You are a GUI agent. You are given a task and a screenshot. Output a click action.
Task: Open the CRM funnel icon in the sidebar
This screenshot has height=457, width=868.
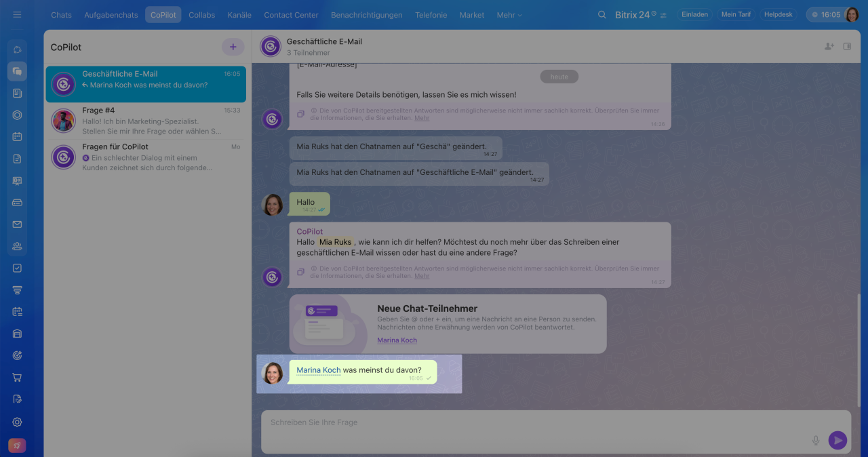pos(17,290)
